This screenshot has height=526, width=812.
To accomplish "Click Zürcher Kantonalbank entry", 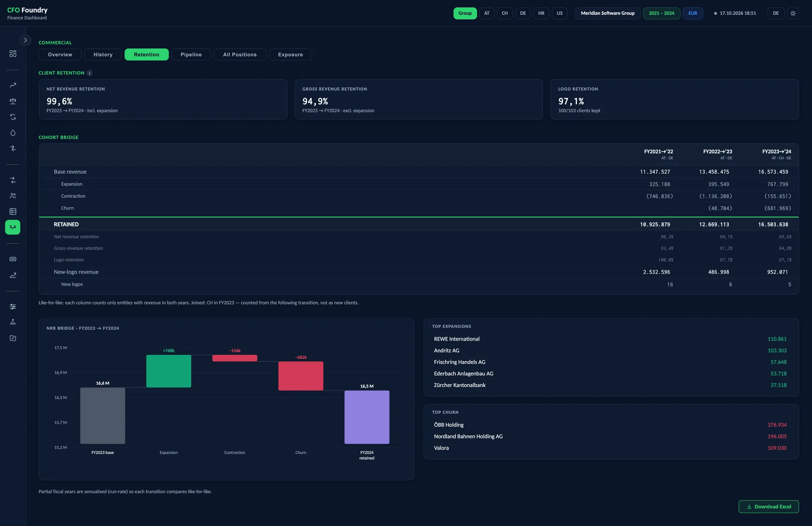I will [x=460, y=385].
